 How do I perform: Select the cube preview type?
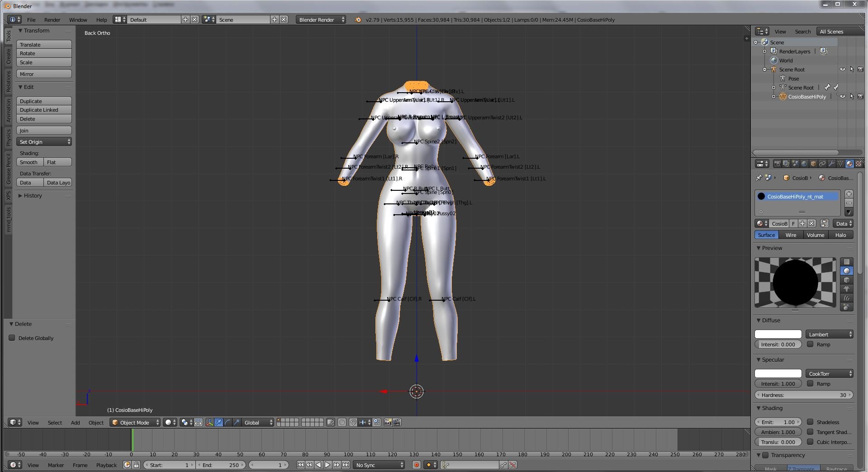click(x=847, y=280)
